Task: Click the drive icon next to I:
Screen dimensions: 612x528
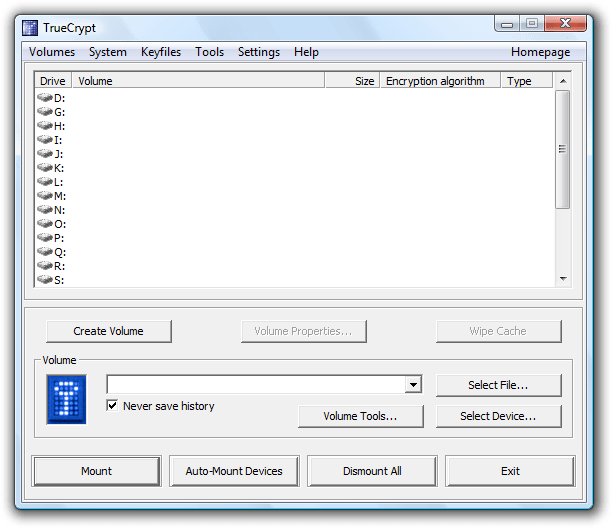Action: point(45,140)
